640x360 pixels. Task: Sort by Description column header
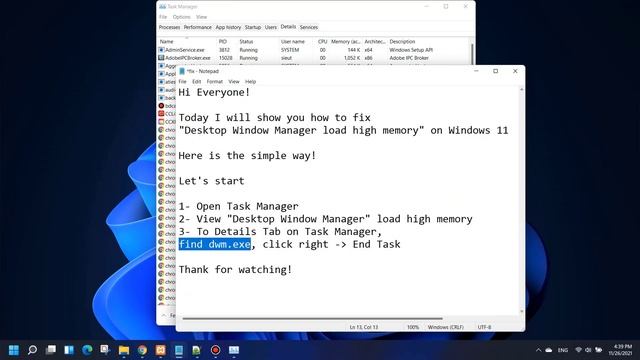pyautogui.click(x=402, y=42)
